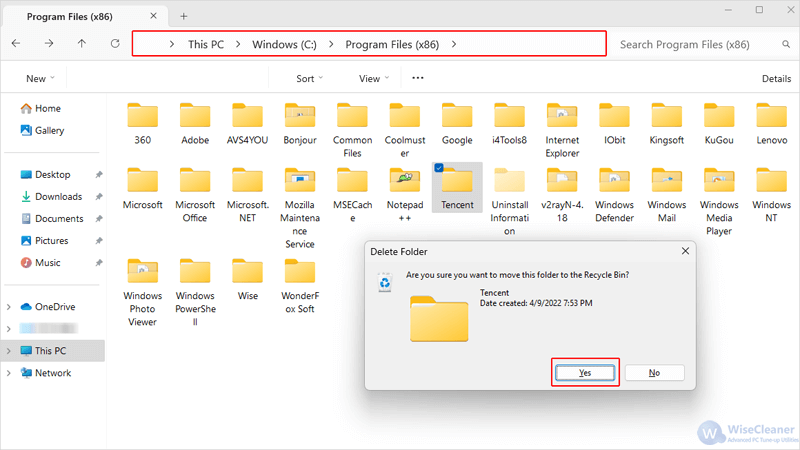Screen dimensions: 800x450
Task: Open Gallery in navigation pane
Action: tap(42, 130)
